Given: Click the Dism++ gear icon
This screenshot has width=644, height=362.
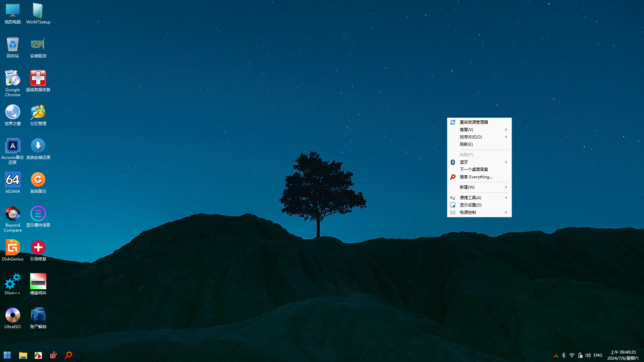Looking at the screenshot, I should (12, 282).
